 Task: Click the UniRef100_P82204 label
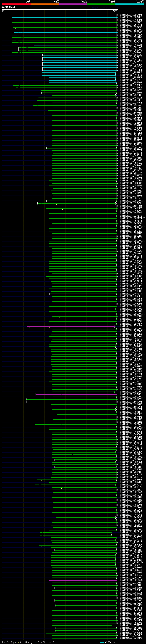tap(131, 374)
